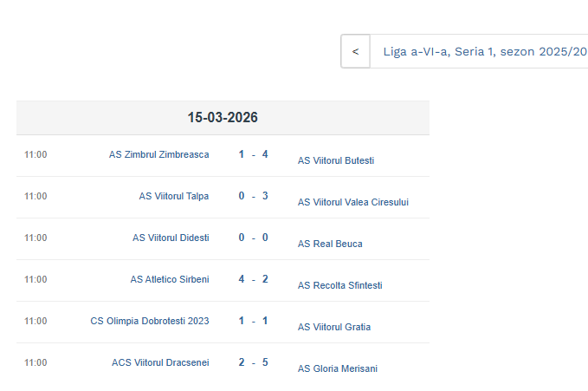Open AS Viitorul Talpa team link
This screenshot has height=391, width=588.
(174, 196)
